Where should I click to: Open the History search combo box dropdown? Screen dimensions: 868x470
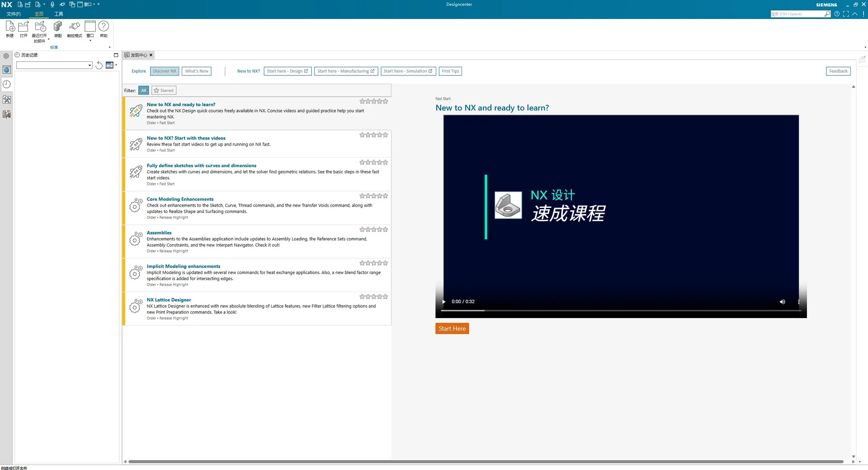[x=89, y=65]
